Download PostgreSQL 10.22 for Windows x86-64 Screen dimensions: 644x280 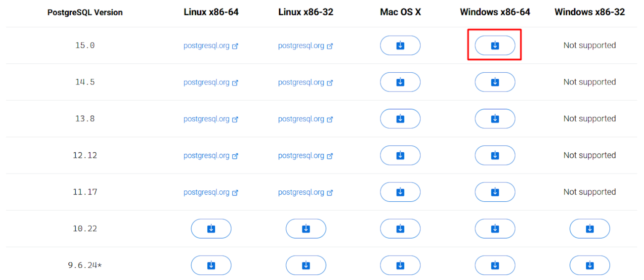coord(495,228)
